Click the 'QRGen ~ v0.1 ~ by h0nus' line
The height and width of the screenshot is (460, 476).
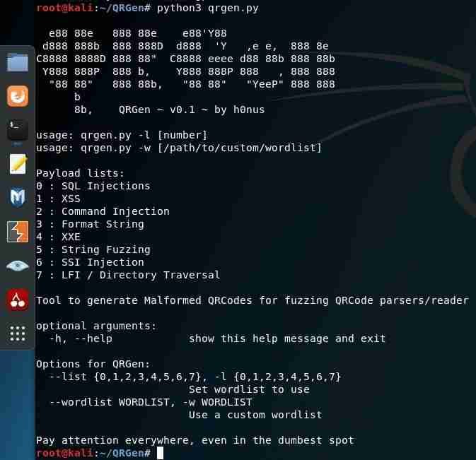coord(192,110)
